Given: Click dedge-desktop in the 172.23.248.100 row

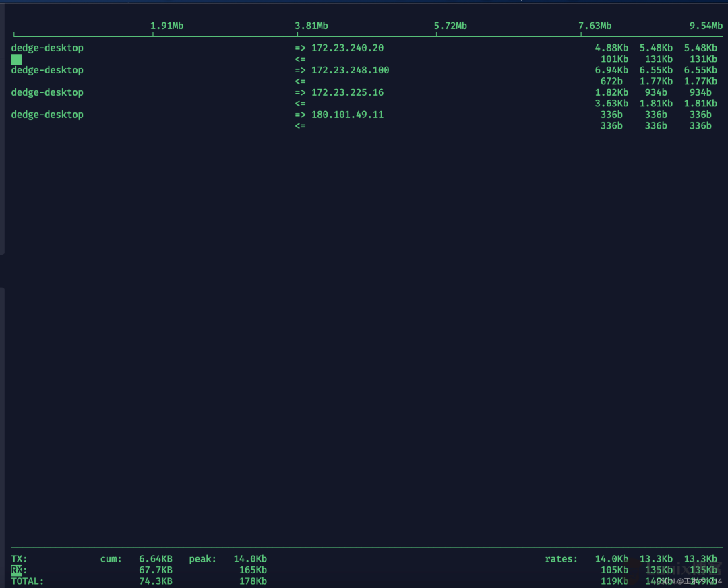Looking at the screenshot, I should click(47, 71).
